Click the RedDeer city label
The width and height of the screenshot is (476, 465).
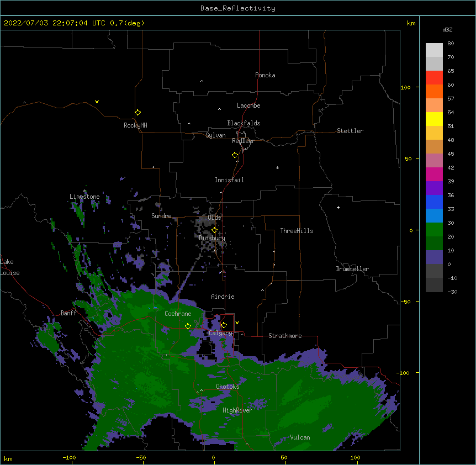pos(243,141)
